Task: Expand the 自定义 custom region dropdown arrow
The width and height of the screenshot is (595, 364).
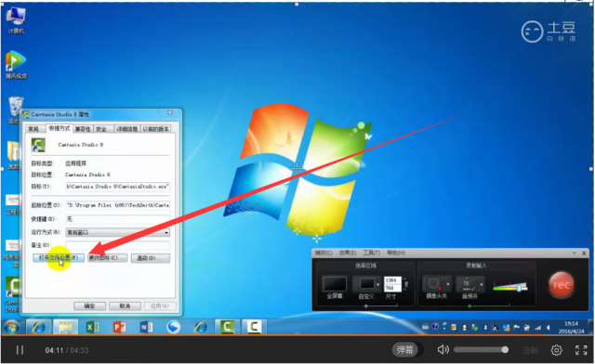Action: tap(377, 284)
